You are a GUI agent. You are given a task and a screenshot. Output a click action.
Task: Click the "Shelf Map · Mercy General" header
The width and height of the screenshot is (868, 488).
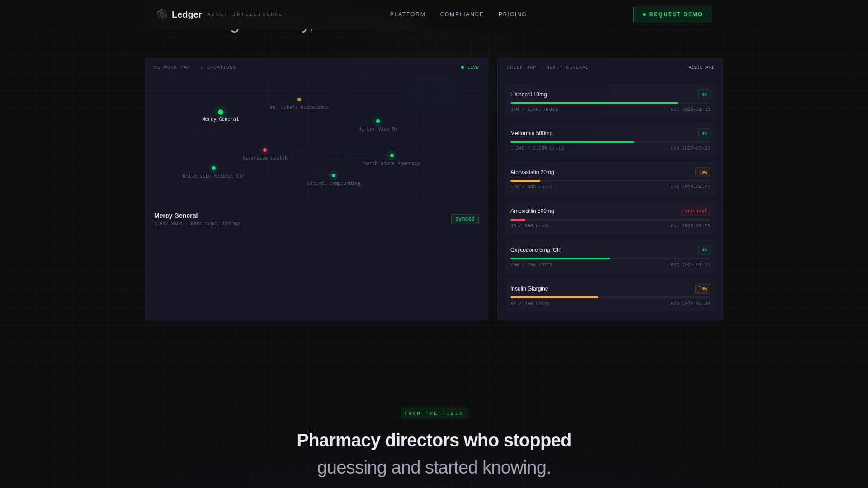pos(547,67)
